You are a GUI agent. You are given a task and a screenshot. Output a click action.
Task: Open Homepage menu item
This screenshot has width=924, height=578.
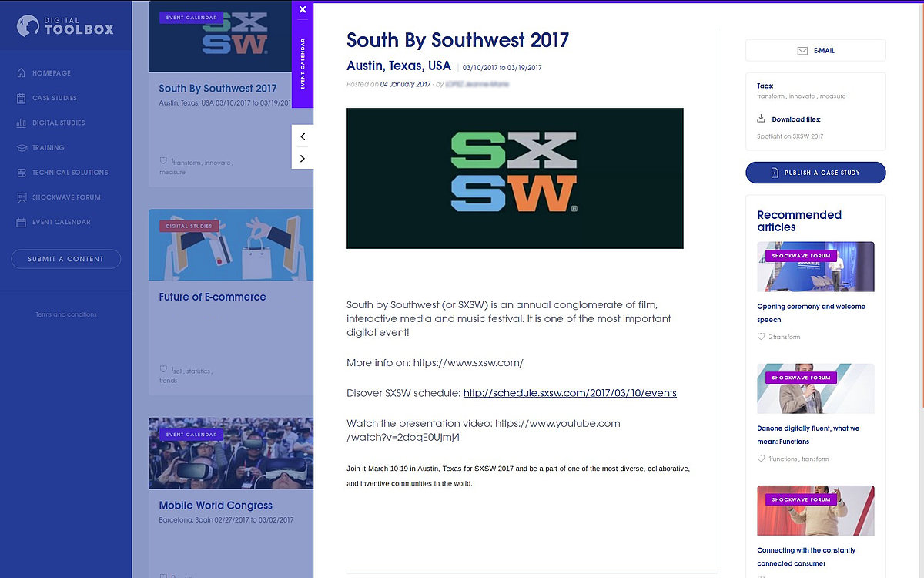point(52,73)
